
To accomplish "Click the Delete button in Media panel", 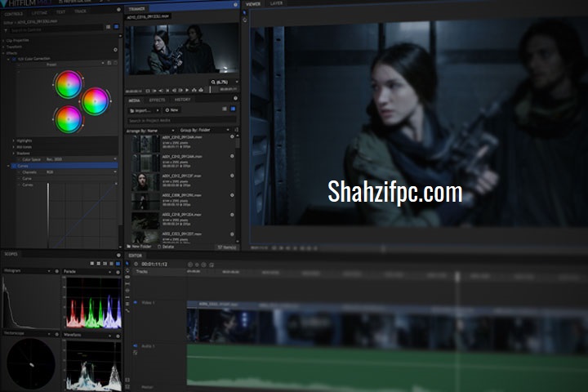I will pyautogui.click(x=166, y=247).
